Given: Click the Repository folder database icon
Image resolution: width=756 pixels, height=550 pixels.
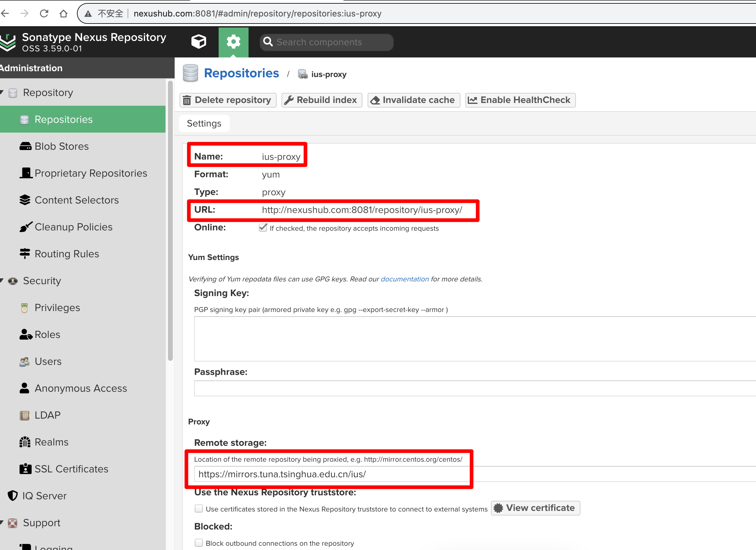Looking at the screenshot, I should [13, 93].
